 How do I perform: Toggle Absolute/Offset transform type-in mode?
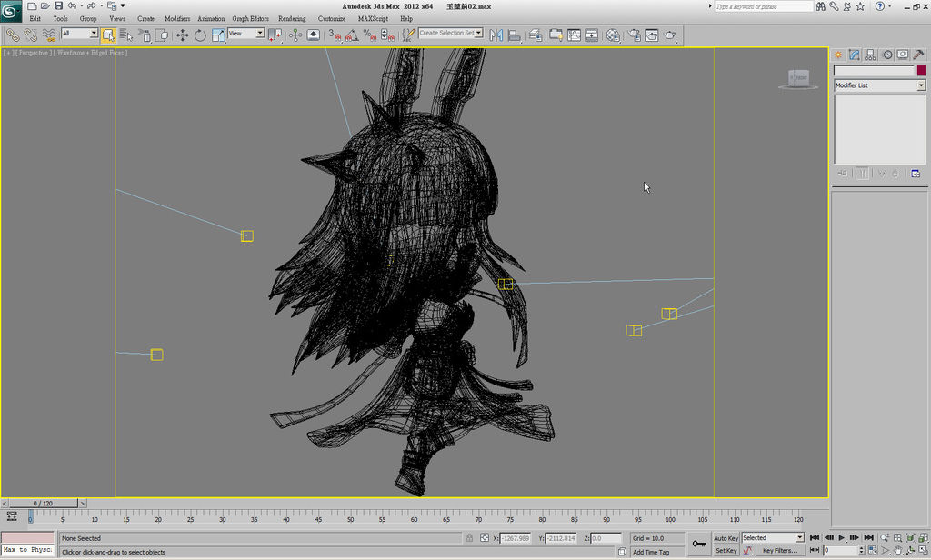(x=485, y=538)
